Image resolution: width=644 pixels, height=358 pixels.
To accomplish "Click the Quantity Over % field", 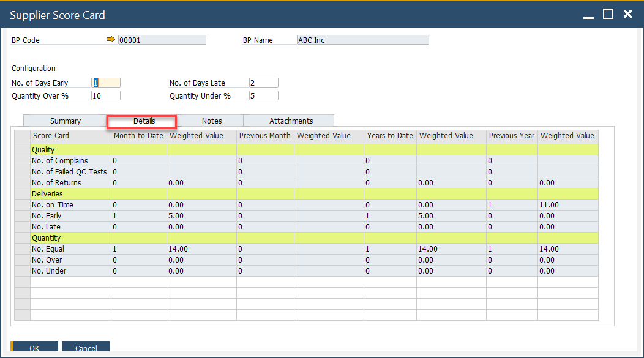I will tap(105, 95).
